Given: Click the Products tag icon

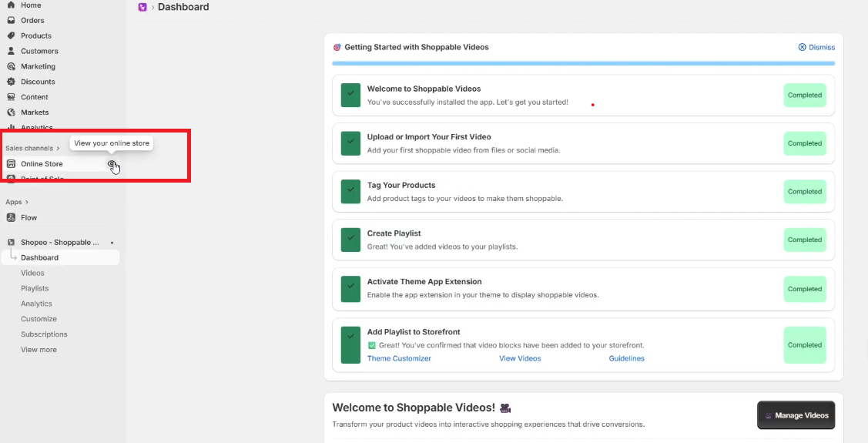Looking at the screenshot, I should point(11,35).
